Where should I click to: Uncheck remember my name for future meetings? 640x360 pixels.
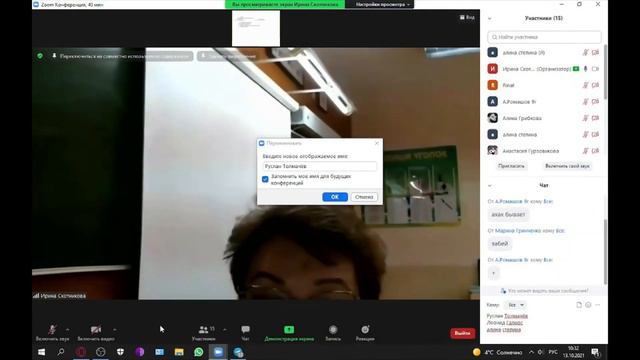pyautogui.click(x=265, y=179)
